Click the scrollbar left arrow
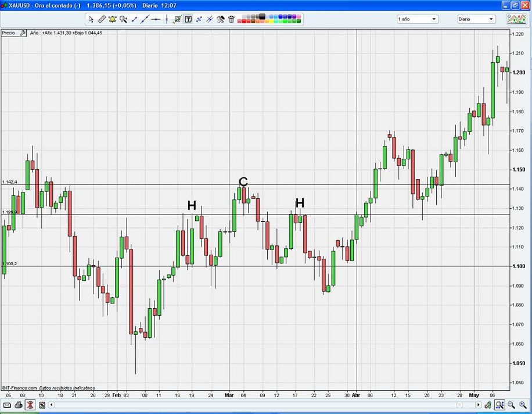Image resolution: width=532 pixels, height=414 pixels. coord(52,405)
